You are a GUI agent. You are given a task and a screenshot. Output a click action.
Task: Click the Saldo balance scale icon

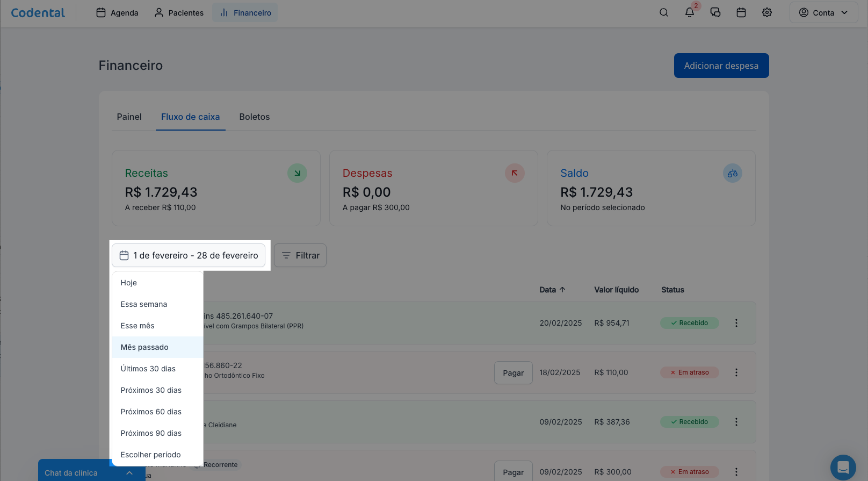[732, 174]
